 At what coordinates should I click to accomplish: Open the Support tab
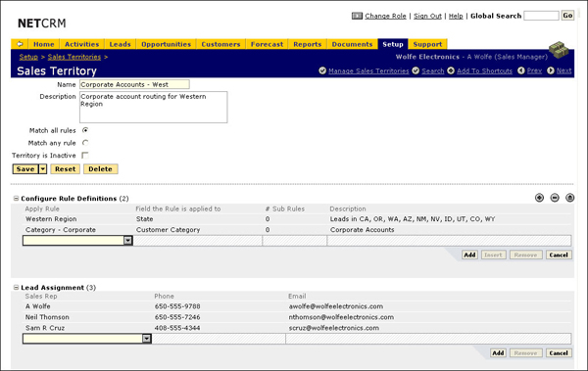pos(427,44)
